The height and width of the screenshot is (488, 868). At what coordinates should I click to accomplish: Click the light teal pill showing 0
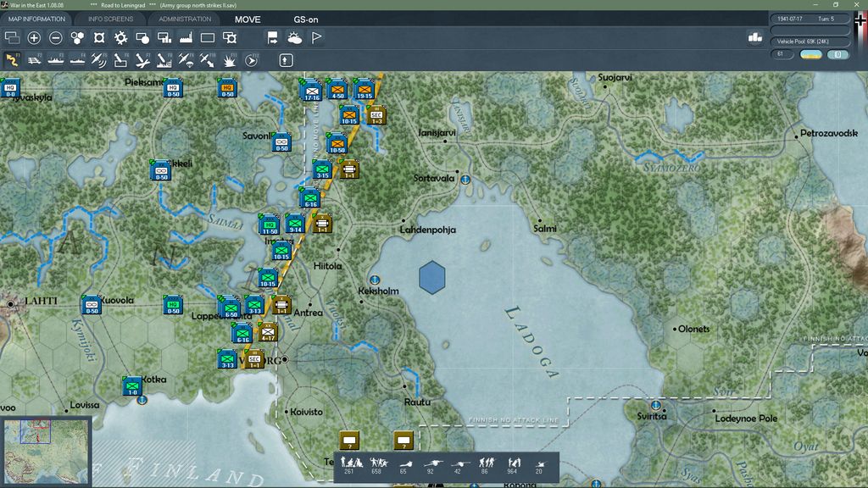(837, 54)
